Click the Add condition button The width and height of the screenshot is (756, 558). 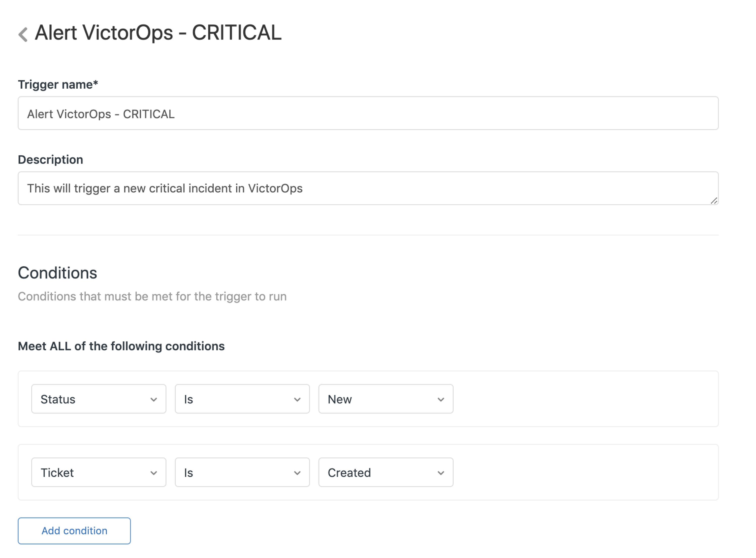coord(74,531)
